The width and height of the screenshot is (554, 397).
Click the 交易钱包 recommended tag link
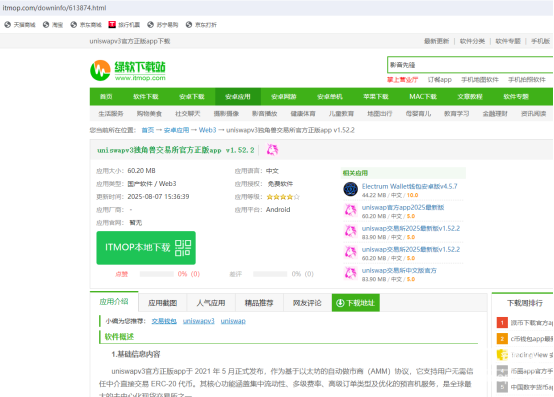(x=164, y=321)
